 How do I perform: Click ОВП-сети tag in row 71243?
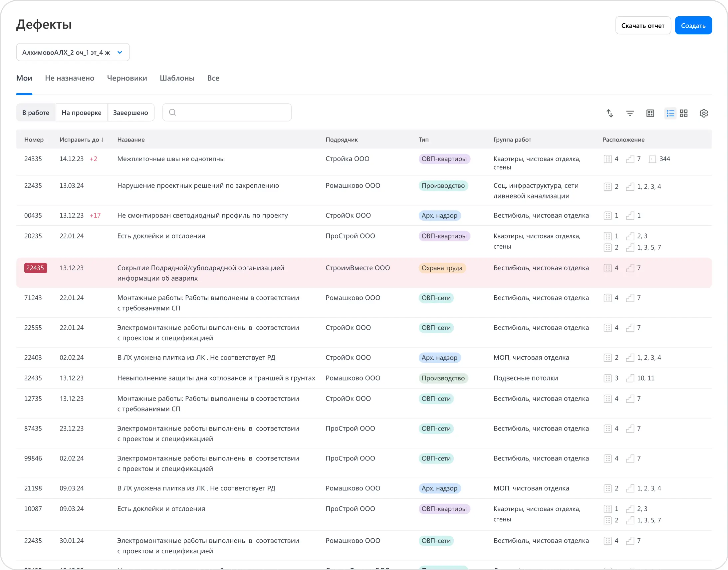coord(436,298)
